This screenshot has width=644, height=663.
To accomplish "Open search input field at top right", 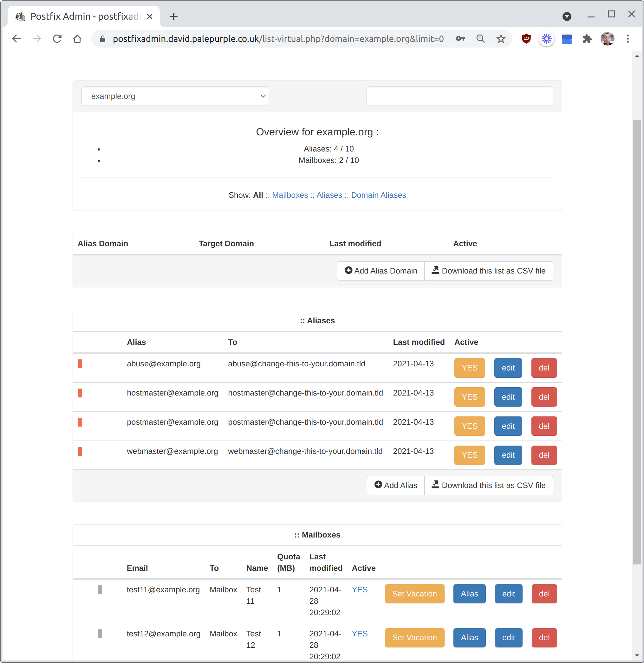I will pos(459,95).
